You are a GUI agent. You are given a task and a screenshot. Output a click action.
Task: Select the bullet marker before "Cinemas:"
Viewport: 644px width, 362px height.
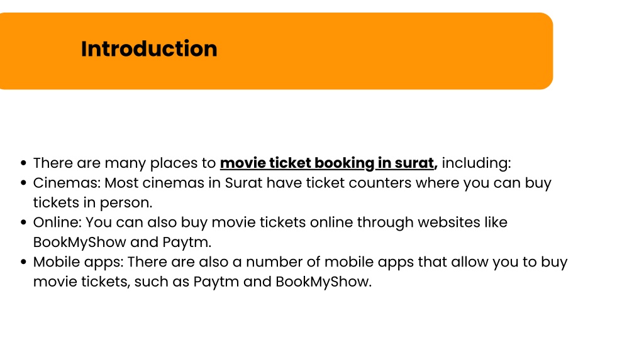click(x=23, y=183)
